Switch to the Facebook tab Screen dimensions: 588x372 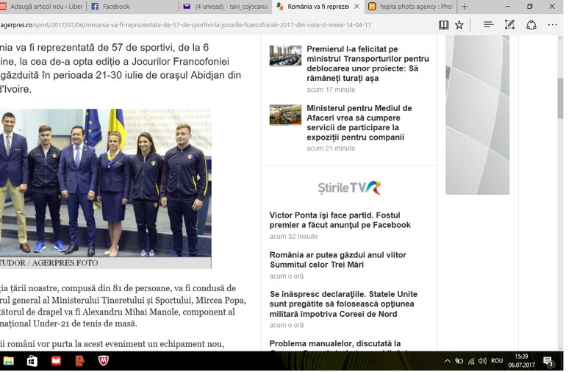click(x=133, y=7)
